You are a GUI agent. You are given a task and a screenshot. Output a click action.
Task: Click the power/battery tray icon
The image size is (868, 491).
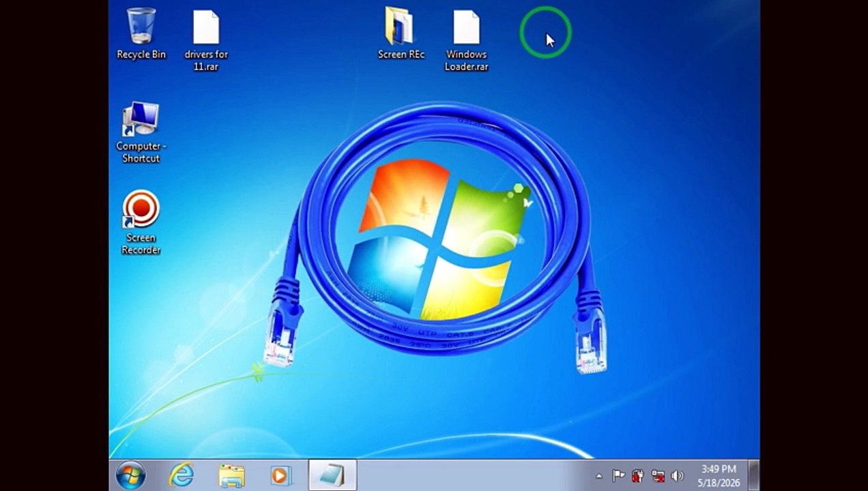[x=638, y=475]
